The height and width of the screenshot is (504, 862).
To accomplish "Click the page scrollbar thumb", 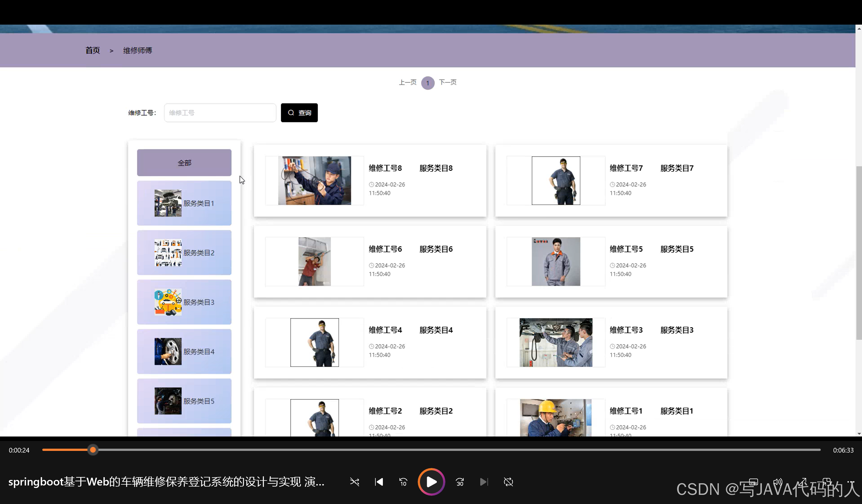I will point(859,253).
